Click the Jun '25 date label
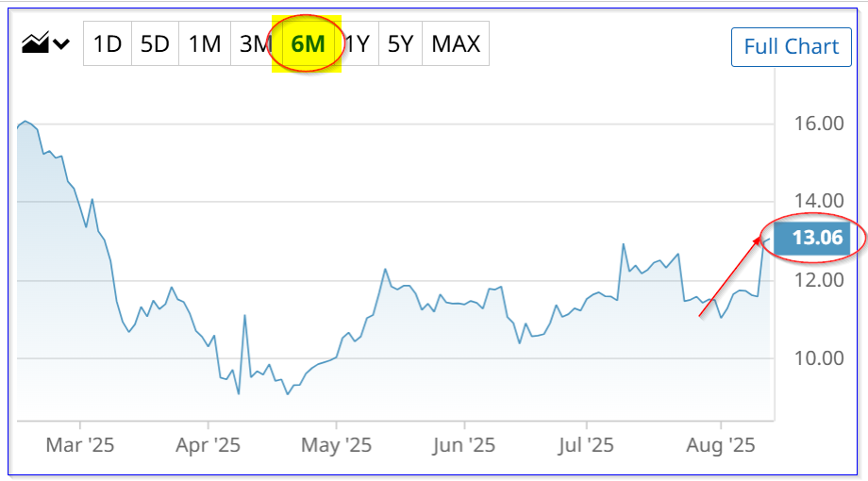 [x=464, y=445]
